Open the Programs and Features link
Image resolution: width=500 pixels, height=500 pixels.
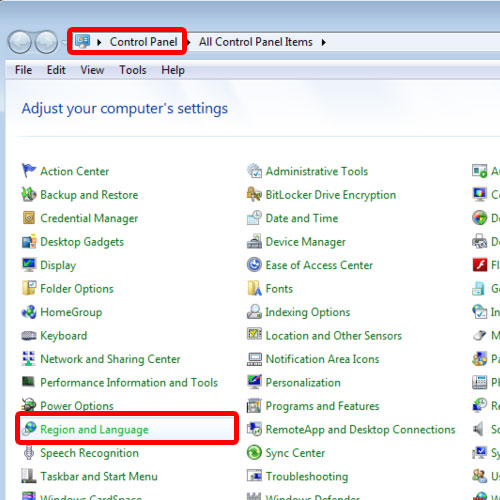pos(322,406)
